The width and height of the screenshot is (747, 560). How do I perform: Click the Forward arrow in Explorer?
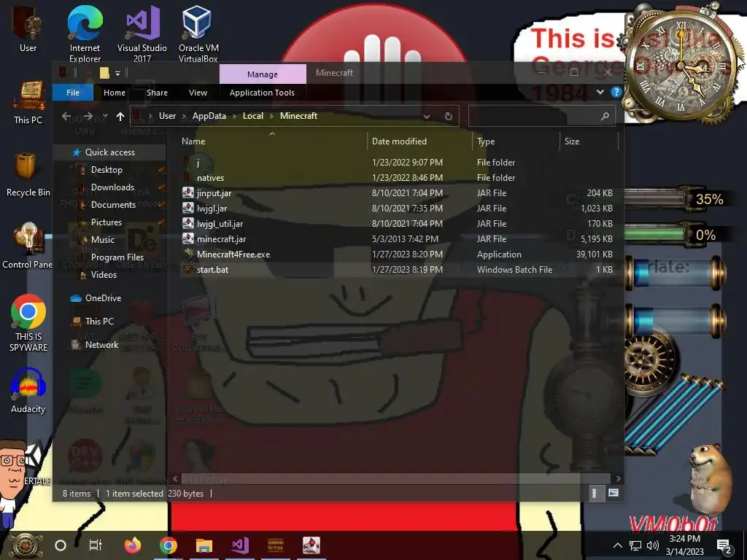[x=88, y=116]
